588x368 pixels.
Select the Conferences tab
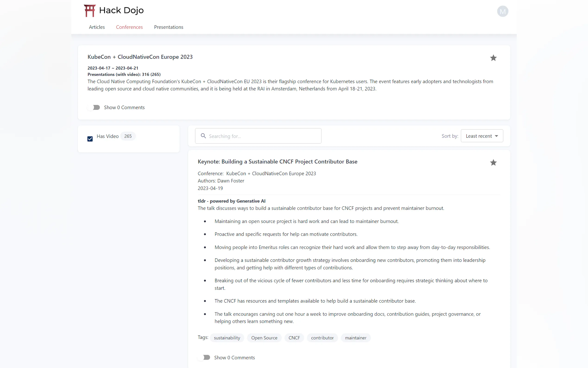(x=129, y=27)
